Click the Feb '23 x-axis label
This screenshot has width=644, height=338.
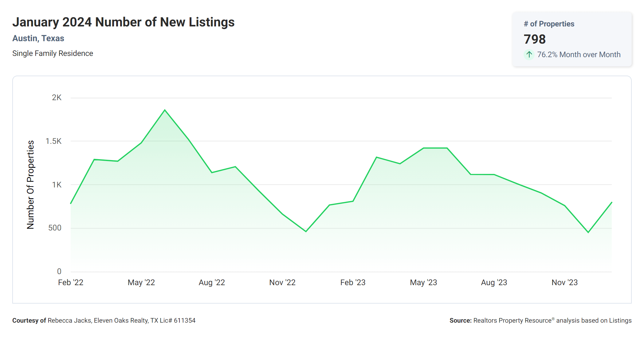pyautogui.click(x=353, y=282)
